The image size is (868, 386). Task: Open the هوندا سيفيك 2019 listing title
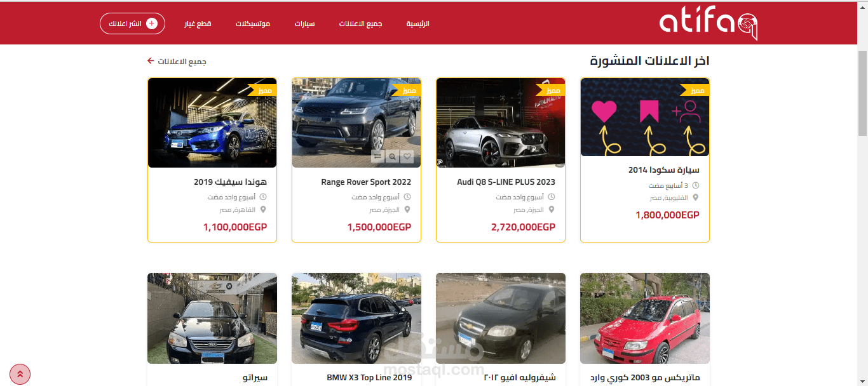pos(231,182)
